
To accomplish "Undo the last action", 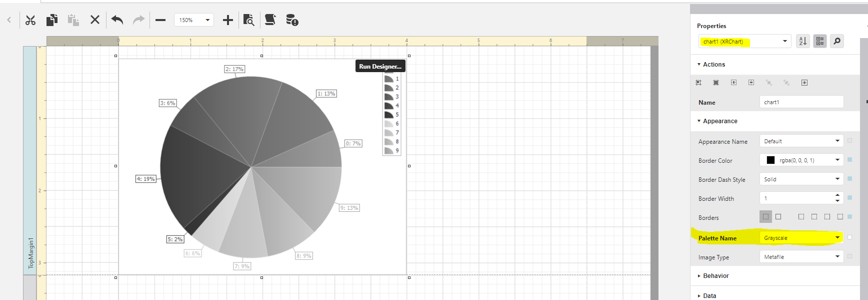I will pos(117,20).
